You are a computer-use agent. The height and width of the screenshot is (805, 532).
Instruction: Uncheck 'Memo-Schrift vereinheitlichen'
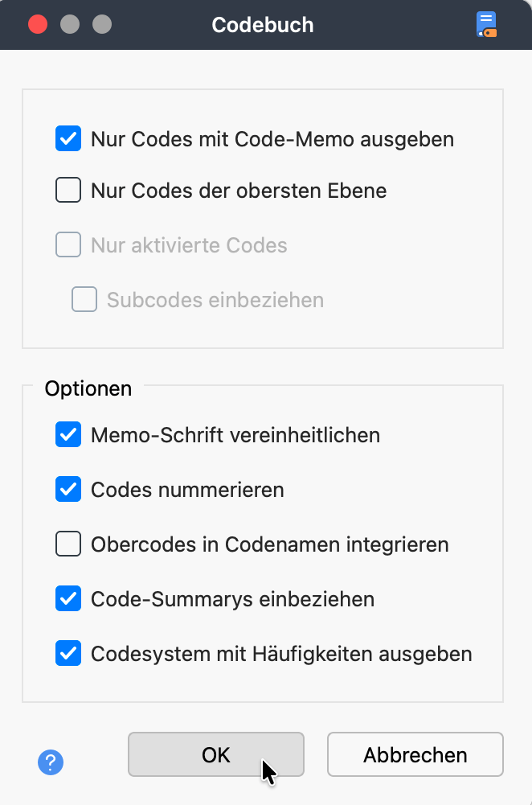(x=68, y=434)
